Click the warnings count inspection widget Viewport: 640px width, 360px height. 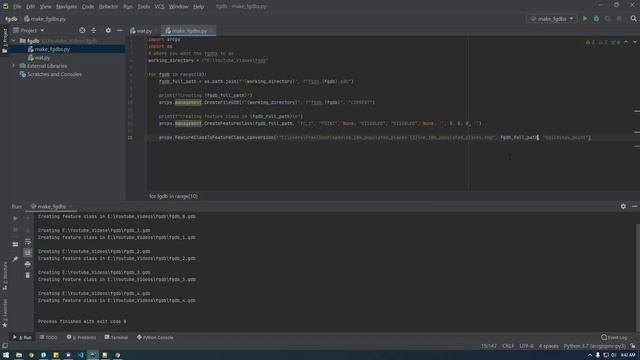coord(603,42)
